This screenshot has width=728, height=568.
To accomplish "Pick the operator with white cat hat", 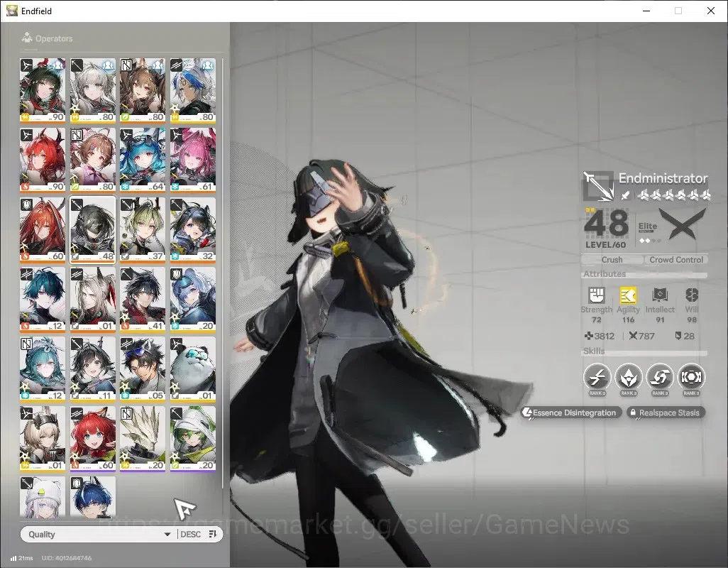I will [x=43, y=497].
